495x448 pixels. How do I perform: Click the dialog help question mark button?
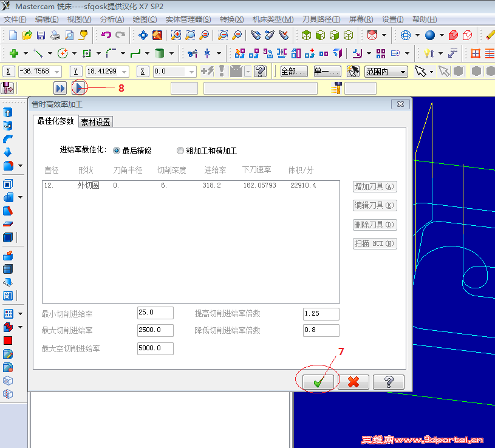[389, 382]
